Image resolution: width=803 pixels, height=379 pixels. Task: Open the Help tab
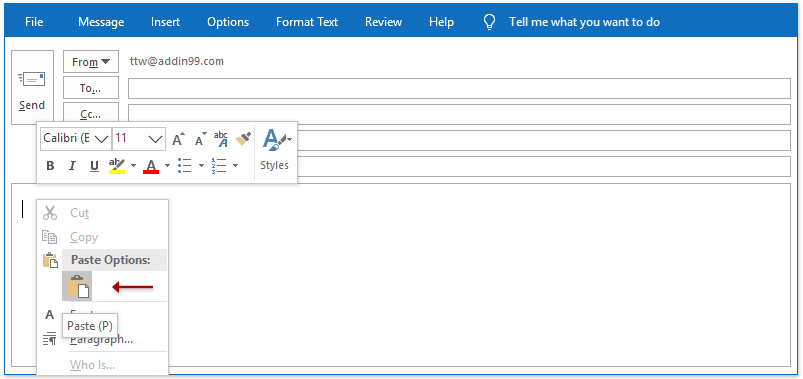pos(441,22)
